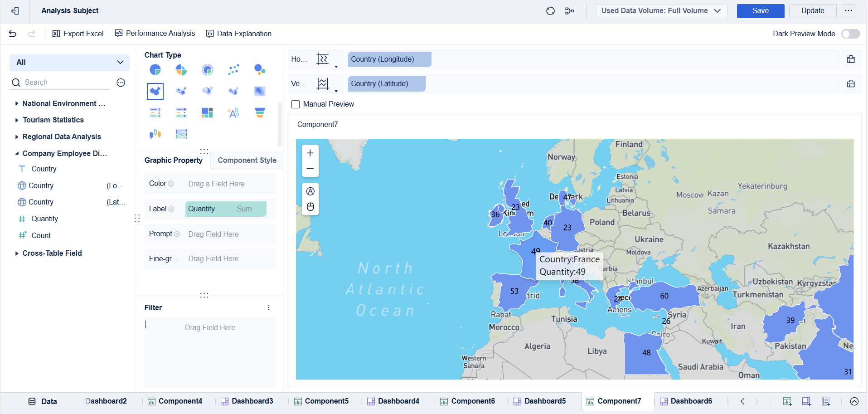Zoom out on the map
The image size is (868, 414).
310,169
